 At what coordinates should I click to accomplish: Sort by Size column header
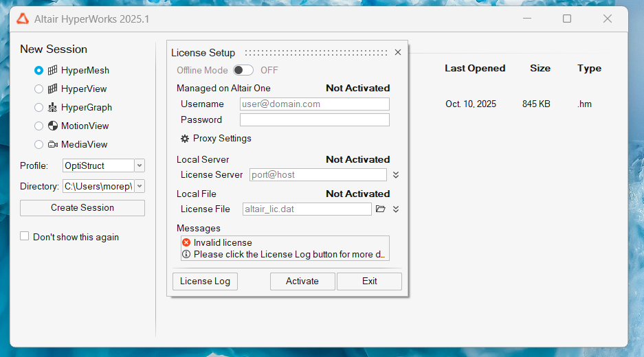[540, 69]
